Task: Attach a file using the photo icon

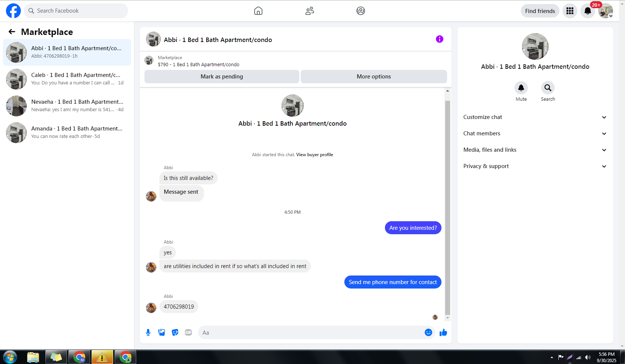Action: point(162,332)
